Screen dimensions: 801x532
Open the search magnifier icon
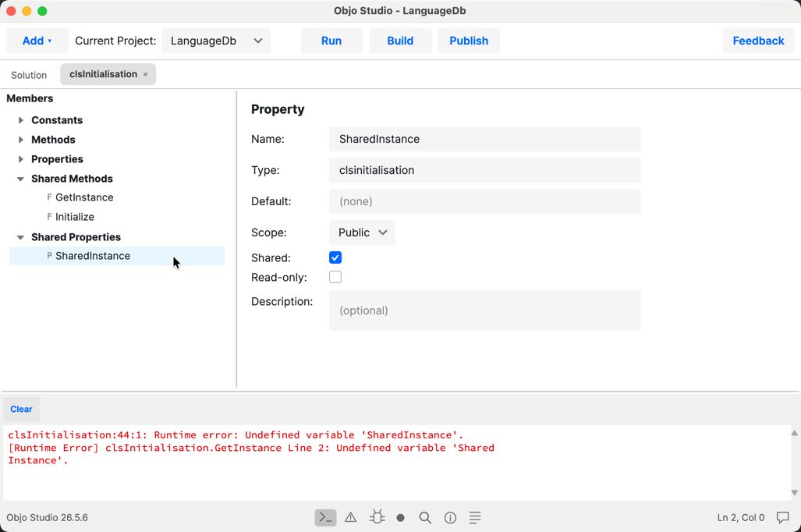[425, 518]
